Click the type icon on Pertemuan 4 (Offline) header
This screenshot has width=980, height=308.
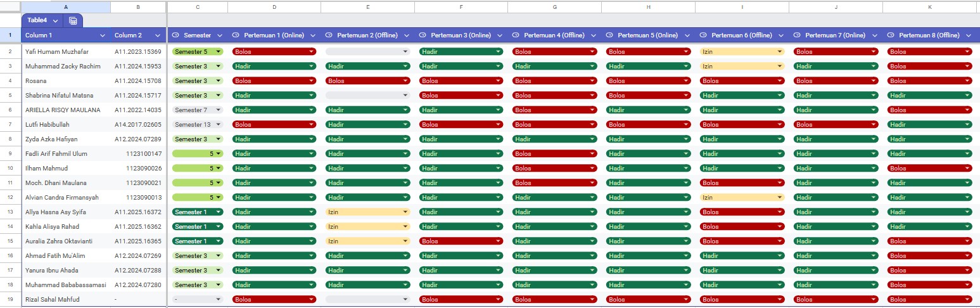click(x=516, y=35)
